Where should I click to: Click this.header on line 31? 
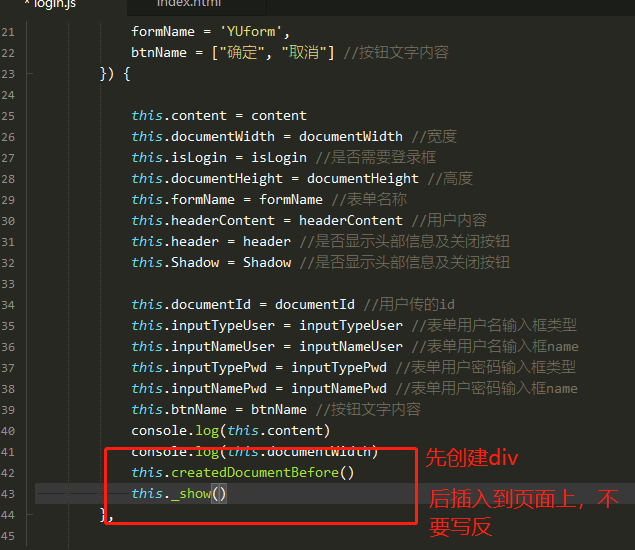click(175, 242)
